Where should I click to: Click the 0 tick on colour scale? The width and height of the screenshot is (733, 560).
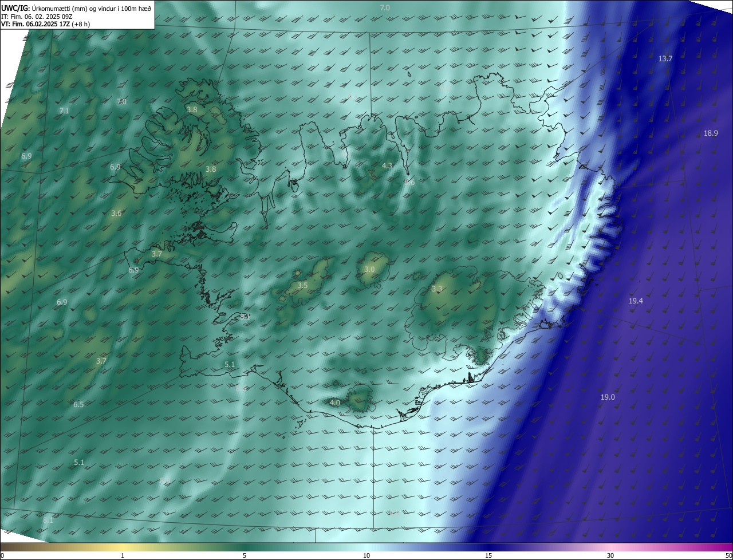point(2,555)
